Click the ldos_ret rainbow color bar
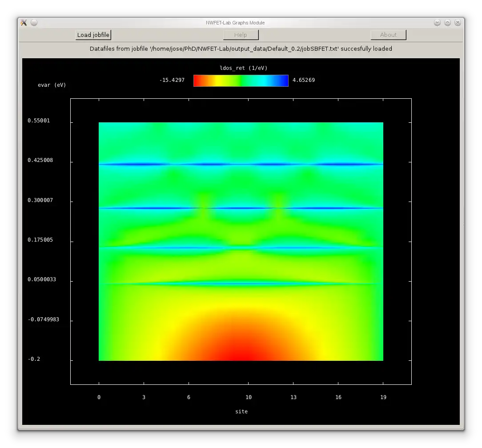 [x=241, y=81]
